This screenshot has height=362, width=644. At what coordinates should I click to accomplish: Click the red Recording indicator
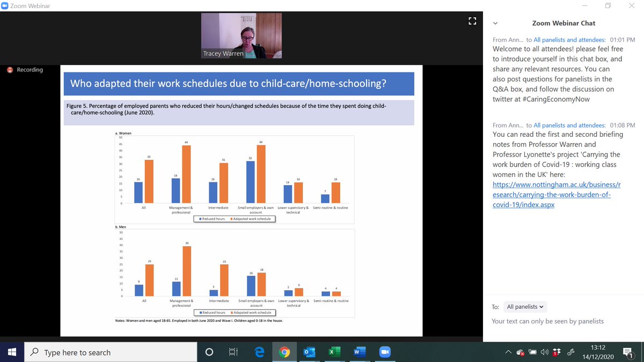tap(24, 70)
